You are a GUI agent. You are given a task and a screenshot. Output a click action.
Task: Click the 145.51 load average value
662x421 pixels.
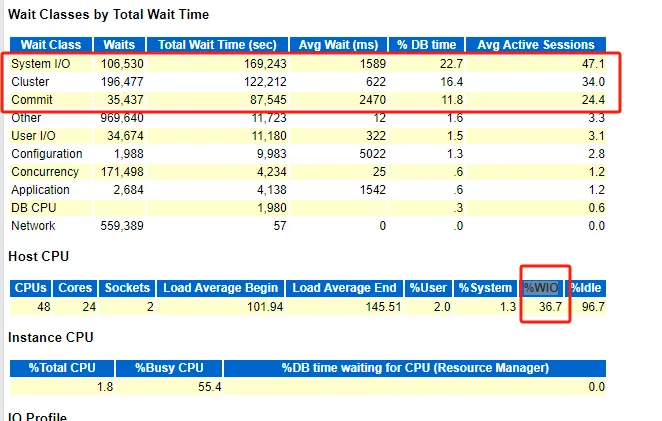pyautogui.click(x=383, y=307)
